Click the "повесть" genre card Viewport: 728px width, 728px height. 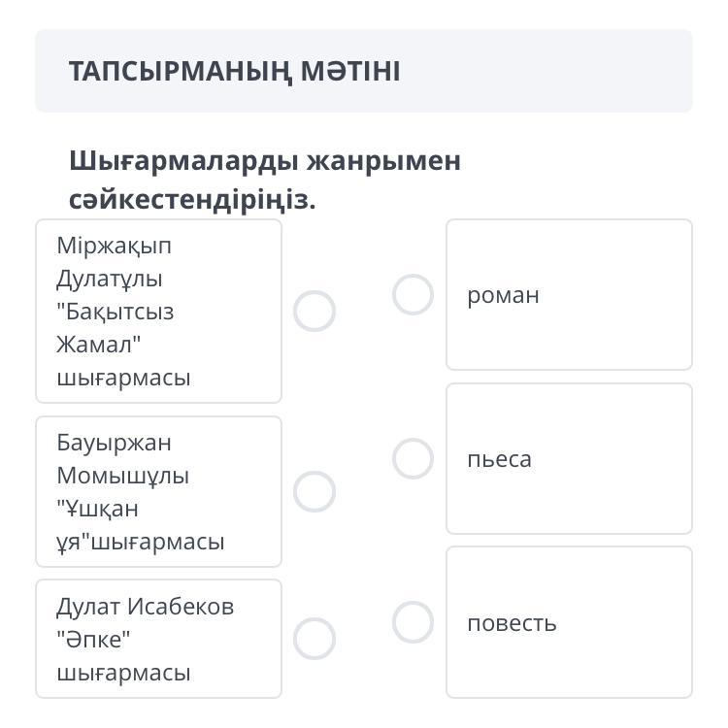pos(569,623)
